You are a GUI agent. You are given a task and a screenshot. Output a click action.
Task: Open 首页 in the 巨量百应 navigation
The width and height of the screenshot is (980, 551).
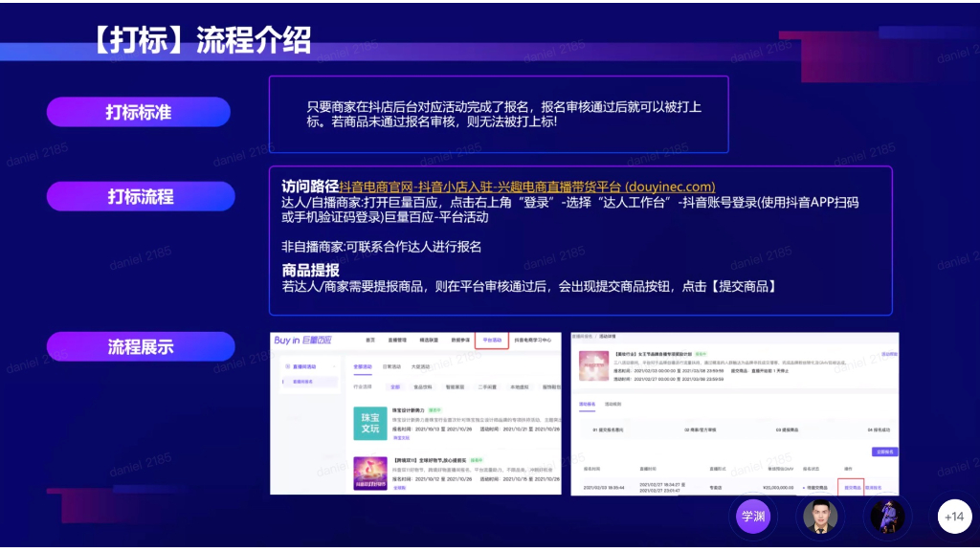(x=370, y=340)
